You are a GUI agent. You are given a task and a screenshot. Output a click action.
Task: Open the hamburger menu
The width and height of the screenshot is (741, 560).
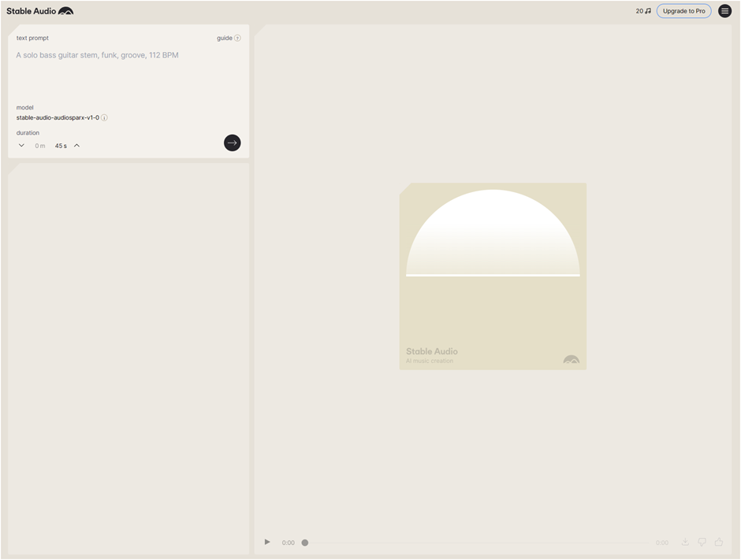(x=724, y=11)
